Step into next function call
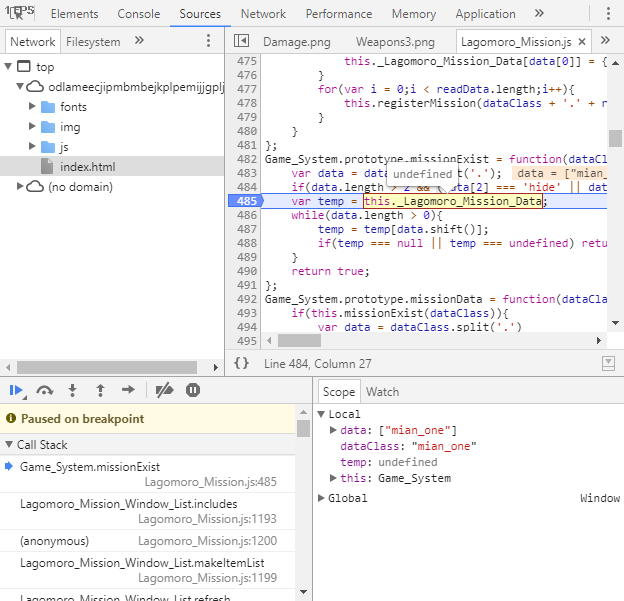Image resolution: width=624 pixels, height=601 pixels. (72, 390)
